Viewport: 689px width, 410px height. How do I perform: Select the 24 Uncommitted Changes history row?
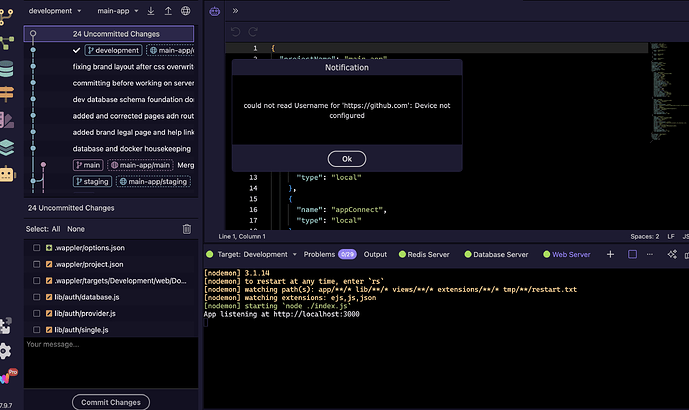109,34
